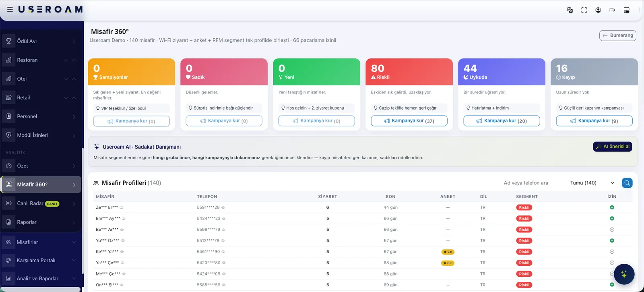Click the 7.0 survey score badge
The height and width of the screenshot is (292, 644).
pos(448,252)
